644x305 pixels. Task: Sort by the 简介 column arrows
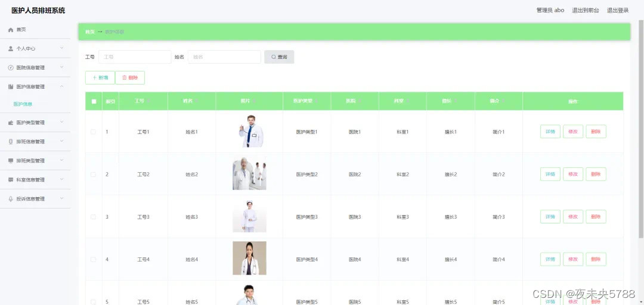pos(503,101)
